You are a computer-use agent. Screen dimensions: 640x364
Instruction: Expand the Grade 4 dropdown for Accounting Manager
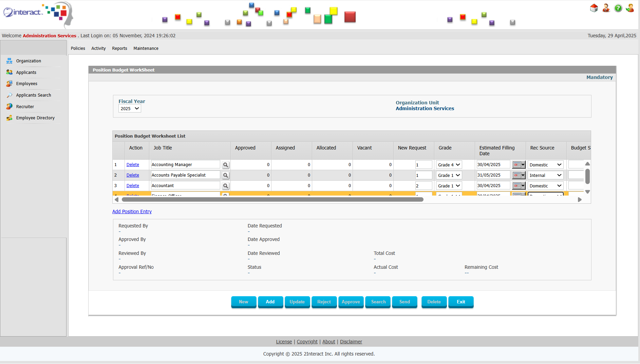(x=449, y=165)
